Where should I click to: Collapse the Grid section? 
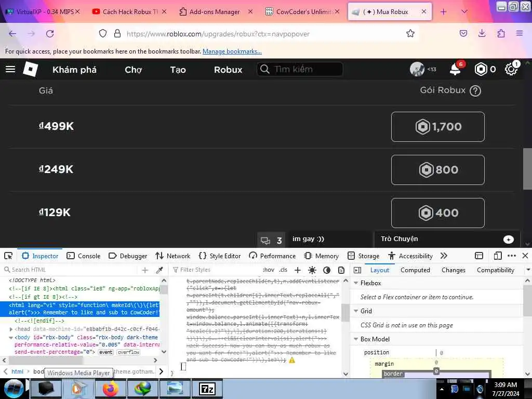click(x=356, y=311)
